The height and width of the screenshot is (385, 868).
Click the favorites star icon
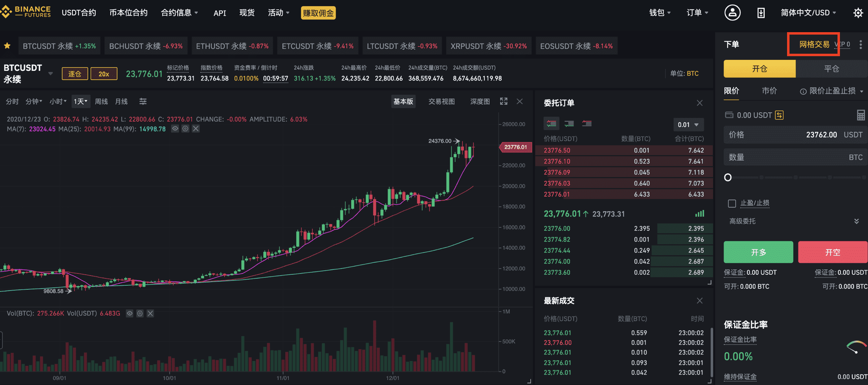pos(7,46)
